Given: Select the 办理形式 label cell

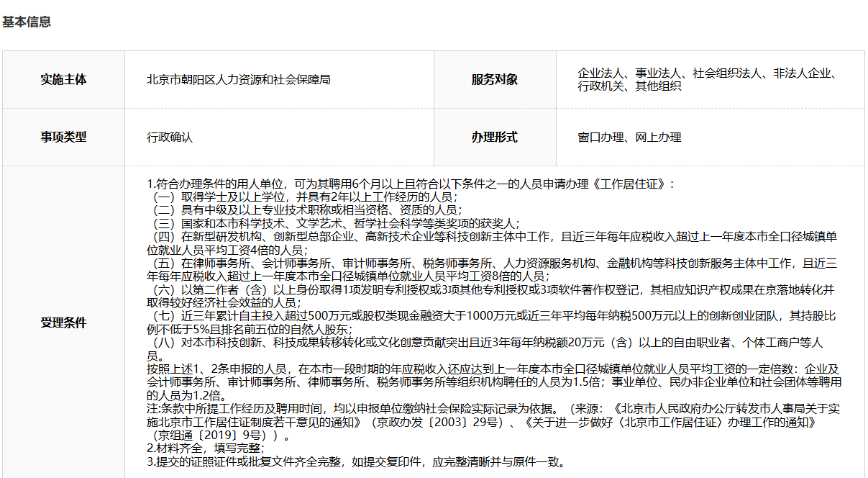Looking at the screenshot, I should (x=494, y=137).
